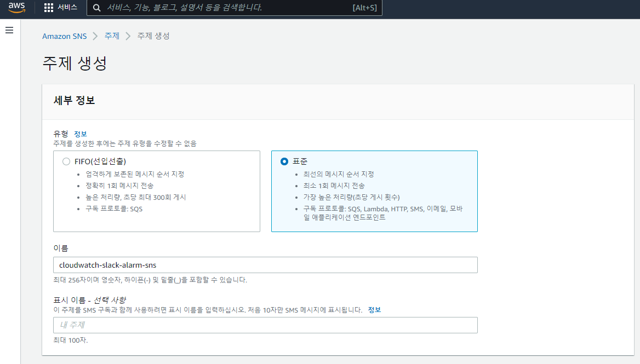Screen dimensions: 640x364
Task: Click the '최선의 메시지 순서 지정' text
Action: [x=339, y=174]
